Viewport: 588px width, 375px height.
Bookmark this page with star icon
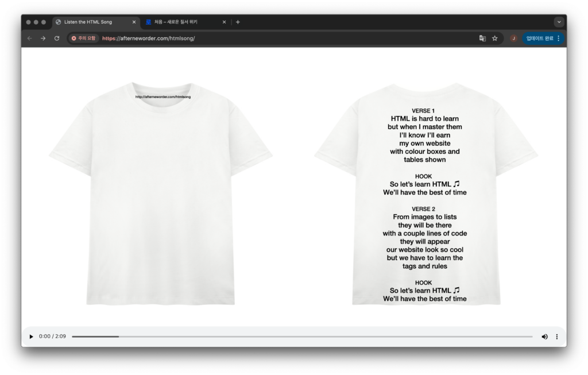click(x=494, y=38)
